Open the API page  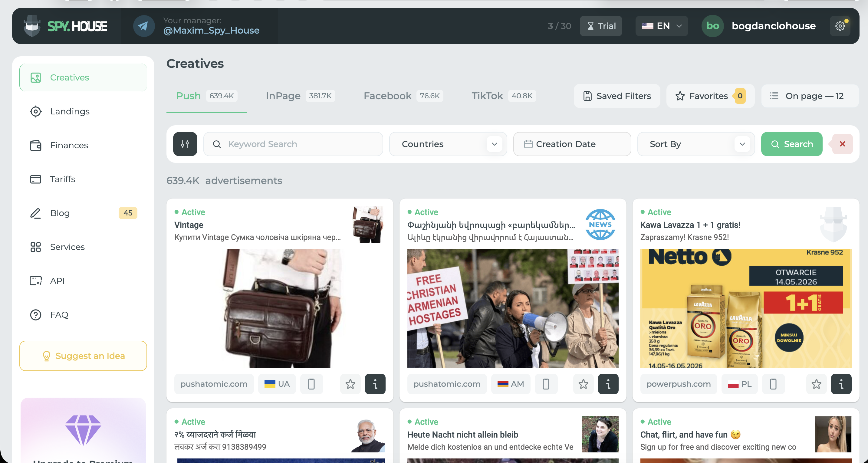[x=83, y=281]
